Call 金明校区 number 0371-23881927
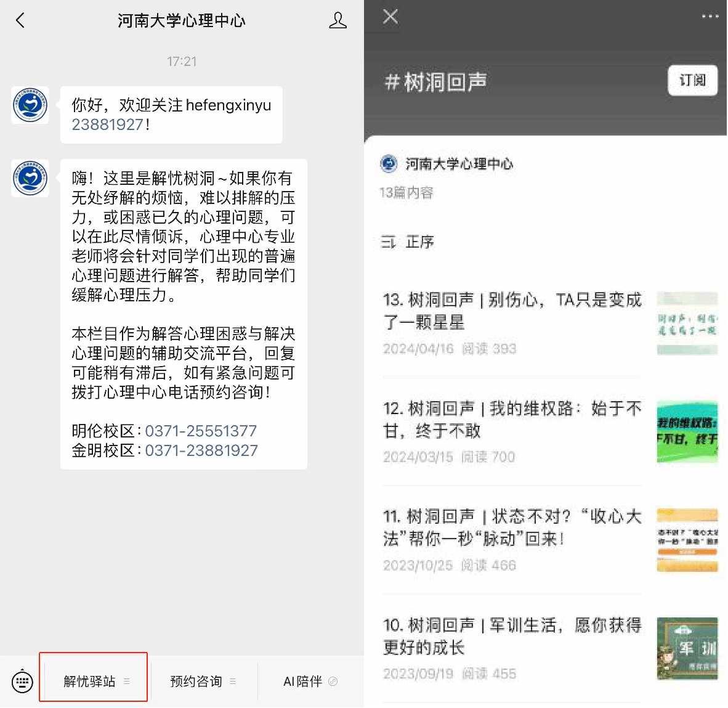The height and width of the screenshot is (708, 728). tap(201, 450)
